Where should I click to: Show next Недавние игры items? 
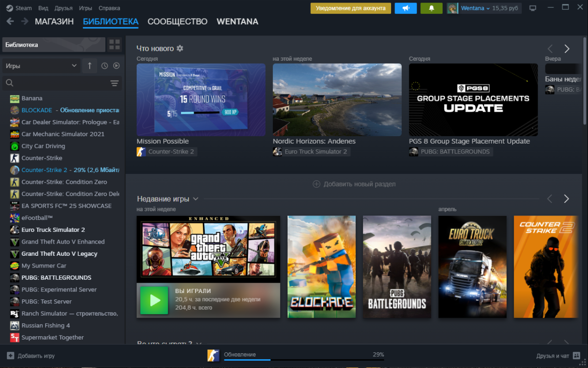click(567, 199)
